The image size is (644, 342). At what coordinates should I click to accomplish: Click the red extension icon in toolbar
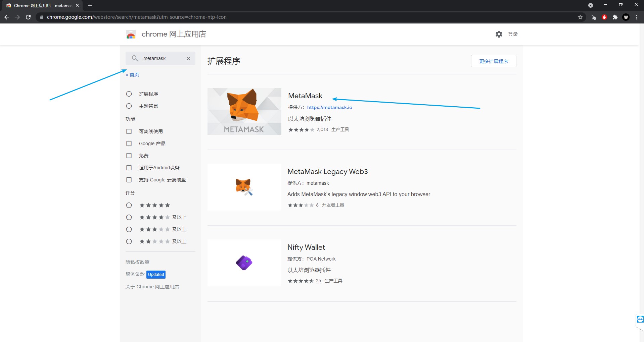[x=604, y=17]
